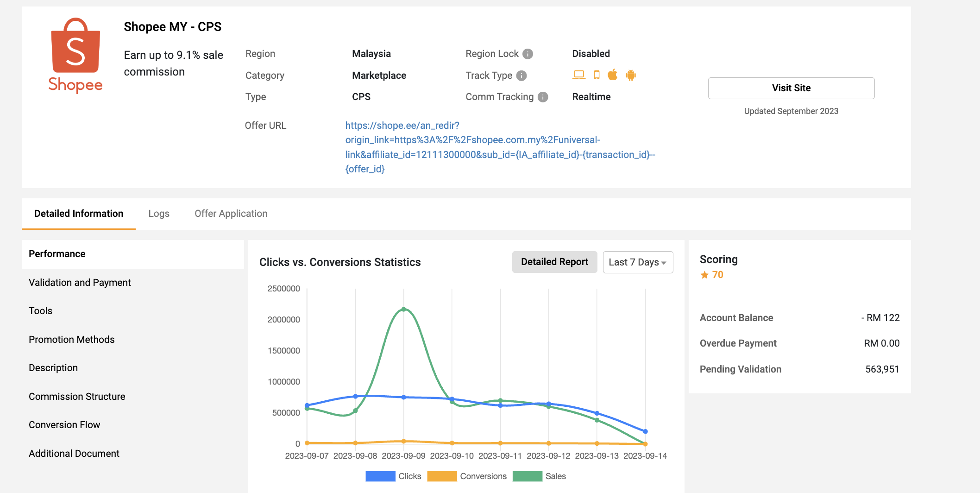
Task: Click the Scoring heading
Action: tap(719, 259)
